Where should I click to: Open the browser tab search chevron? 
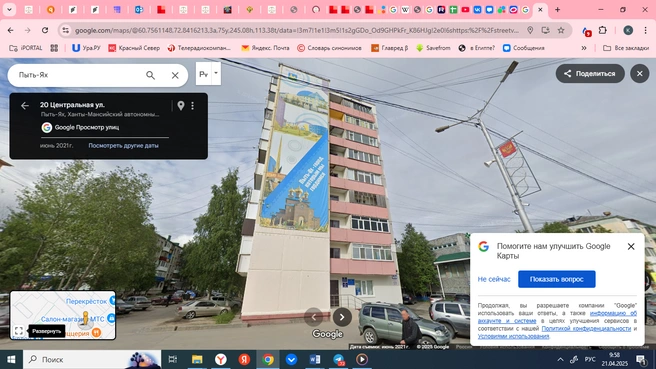point(9,10)
